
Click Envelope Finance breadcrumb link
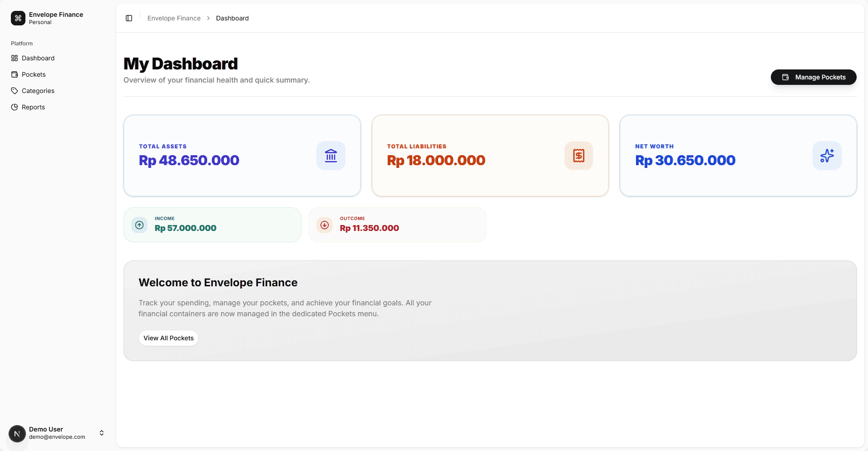coord(174,18)
